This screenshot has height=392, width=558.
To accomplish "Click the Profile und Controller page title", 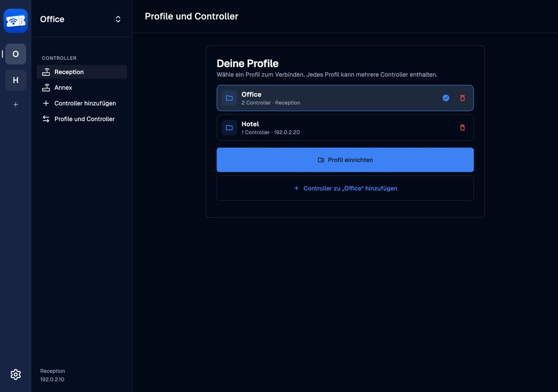I will (191, 17).
